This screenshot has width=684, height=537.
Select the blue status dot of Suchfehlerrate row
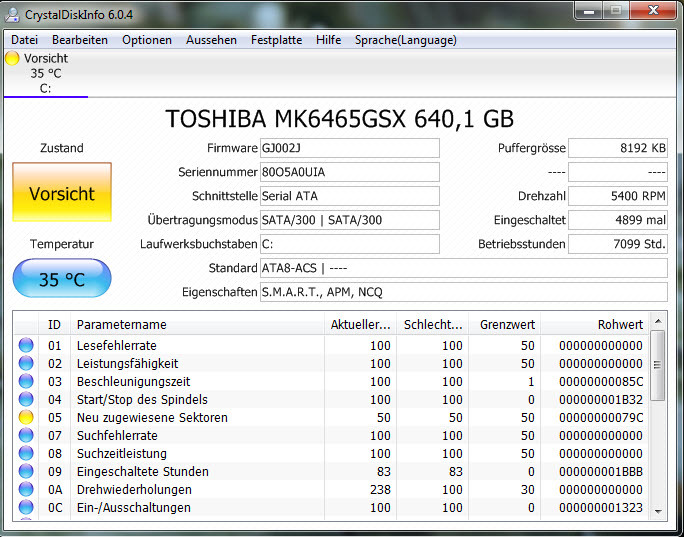tap(26, 435)
